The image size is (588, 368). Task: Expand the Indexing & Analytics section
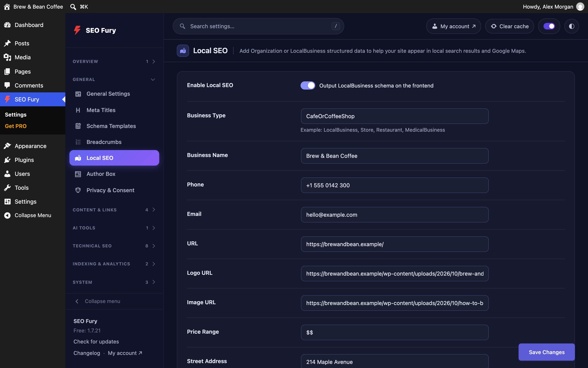click(x=114, y=264)
